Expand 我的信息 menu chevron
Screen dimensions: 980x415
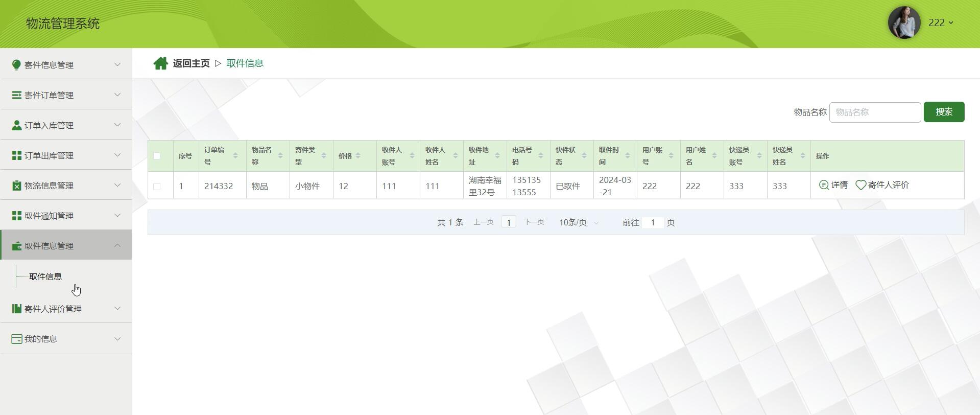117,338
